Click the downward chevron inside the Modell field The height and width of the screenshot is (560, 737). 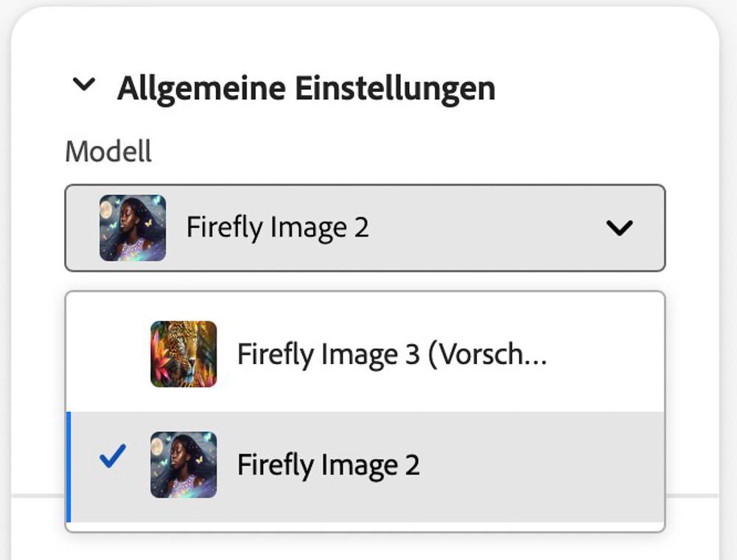620,228
